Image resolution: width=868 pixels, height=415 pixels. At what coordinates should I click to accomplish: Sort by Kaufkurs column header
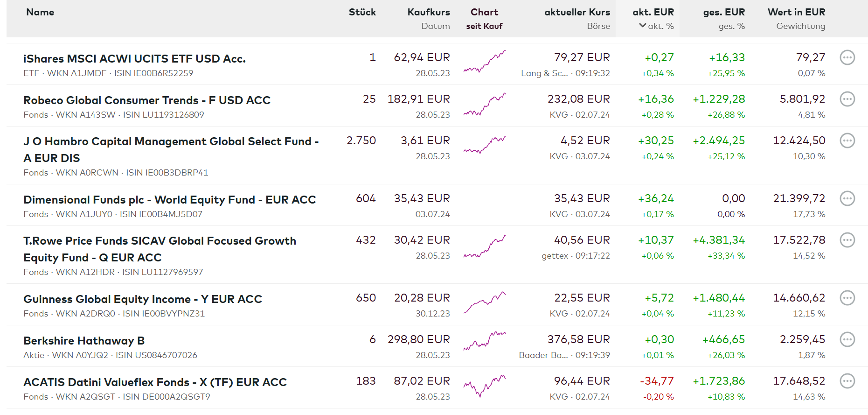428,13
